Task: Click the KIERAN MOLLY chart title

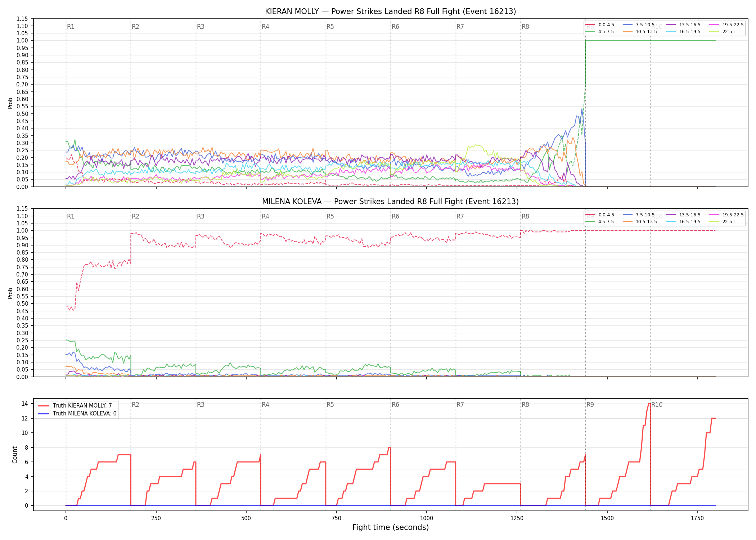Action: (390, 12)
